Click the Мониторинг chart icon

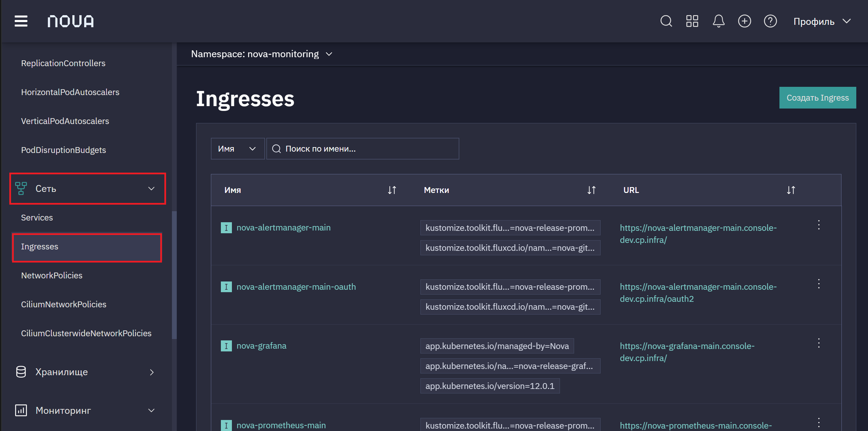(x=21, y=410)
